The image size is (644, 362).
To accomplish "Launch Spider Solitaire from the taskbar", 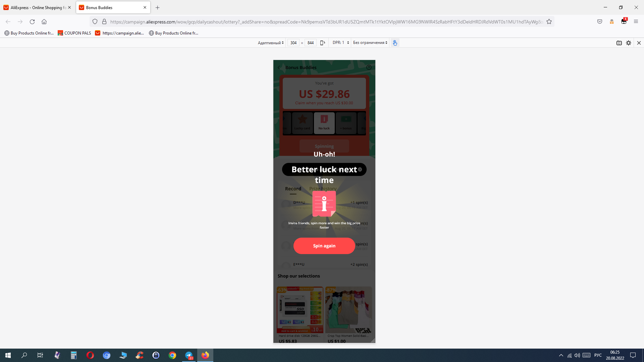I will [x=57, y=355].
